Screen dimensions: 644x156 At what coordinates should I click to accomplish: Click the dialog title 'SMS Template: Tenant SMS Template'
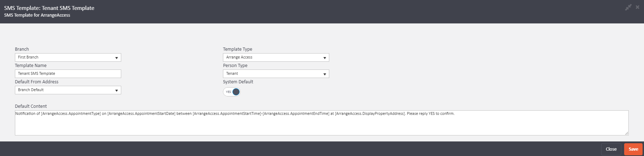[49, 8]
